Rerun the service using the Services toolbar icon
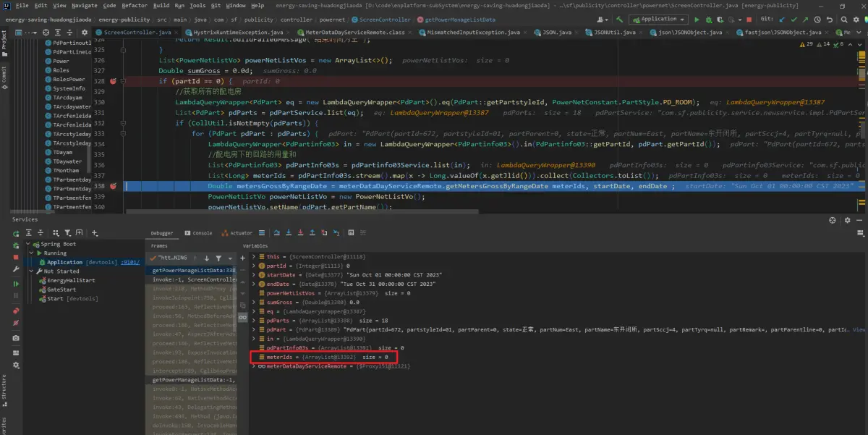The height and width of the screenshot is (435, 868). click(17, 233)
